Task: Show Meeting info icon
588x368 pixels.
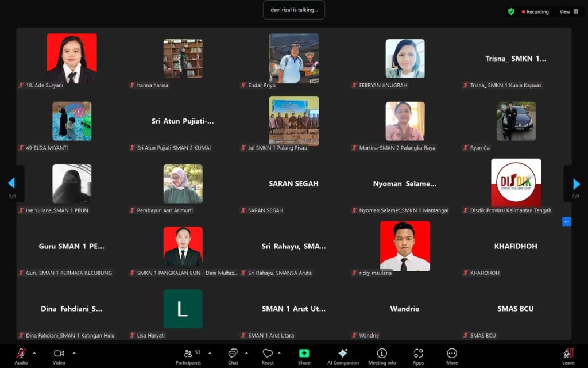Action: 382,354
